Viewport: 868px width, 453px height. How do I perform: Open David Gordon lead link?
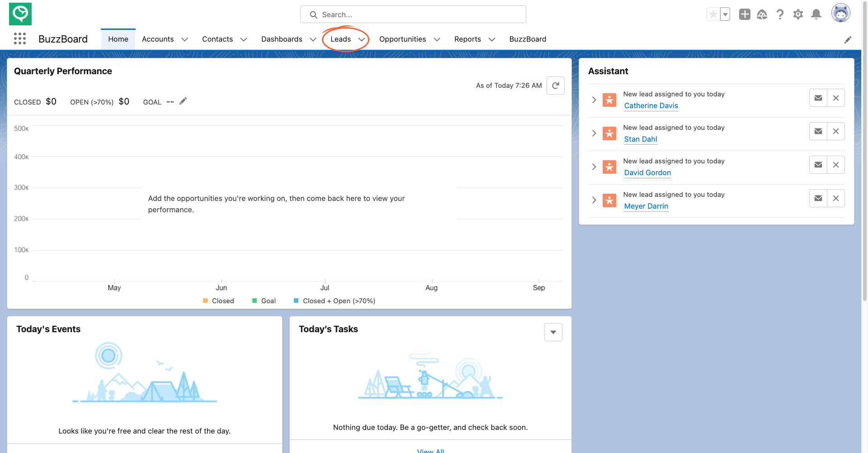tap(647, 172)
